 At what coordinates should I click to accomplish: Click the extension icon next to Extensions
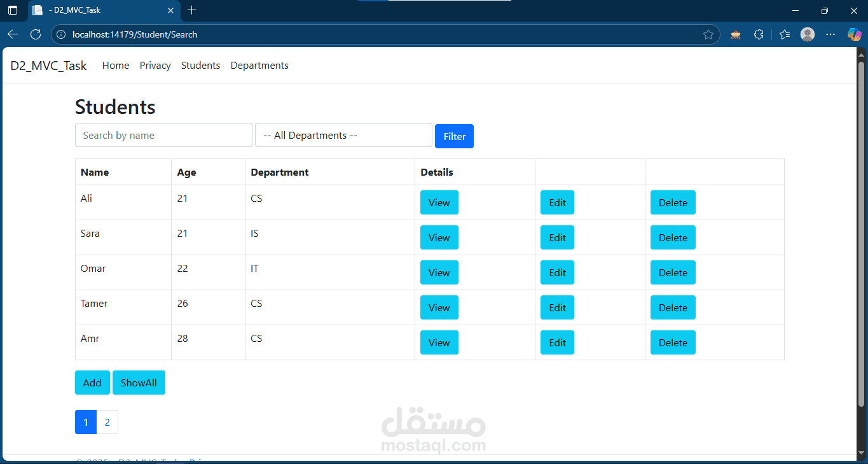coord(736,34)
